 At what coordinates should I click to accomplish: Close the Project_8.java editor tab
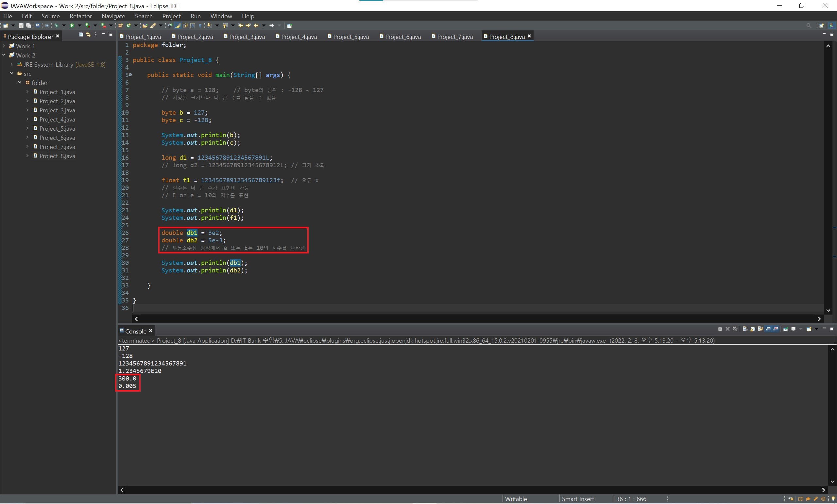tap(529, 36)
